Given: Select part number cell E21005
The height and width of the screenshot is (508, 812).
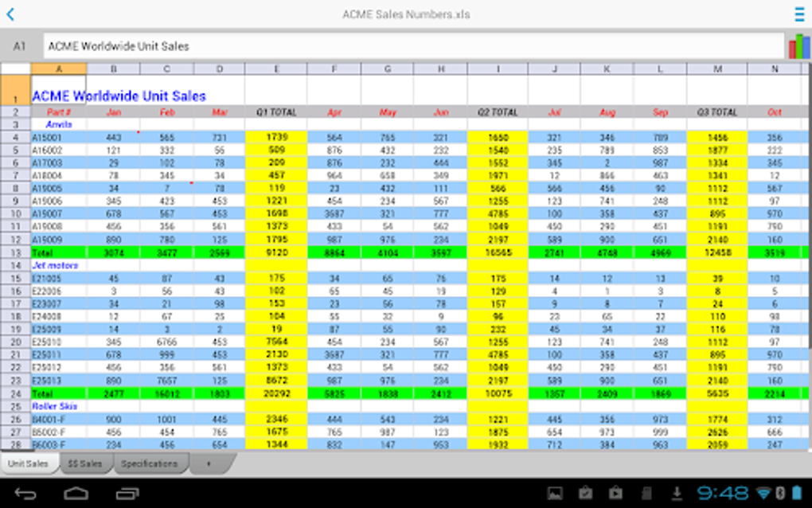Looking at the screenshot, I should 59,278.
